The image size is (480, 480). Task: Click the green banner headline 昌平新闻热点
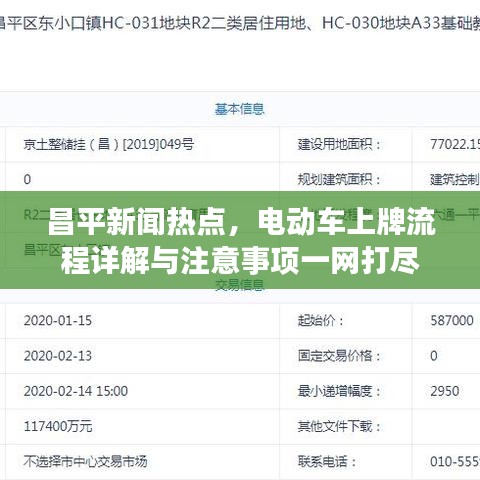[138, 222]
